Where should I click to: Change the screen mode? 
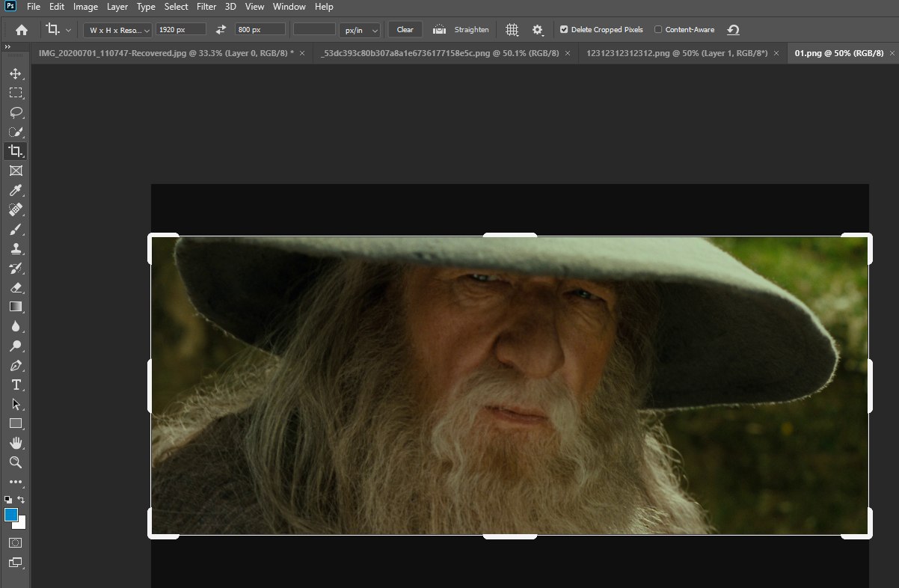[x=15, y=563]
